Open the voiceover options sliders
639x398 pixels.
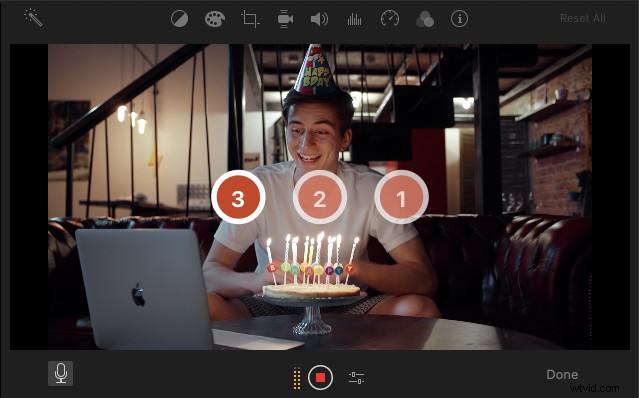pos(357,378)
